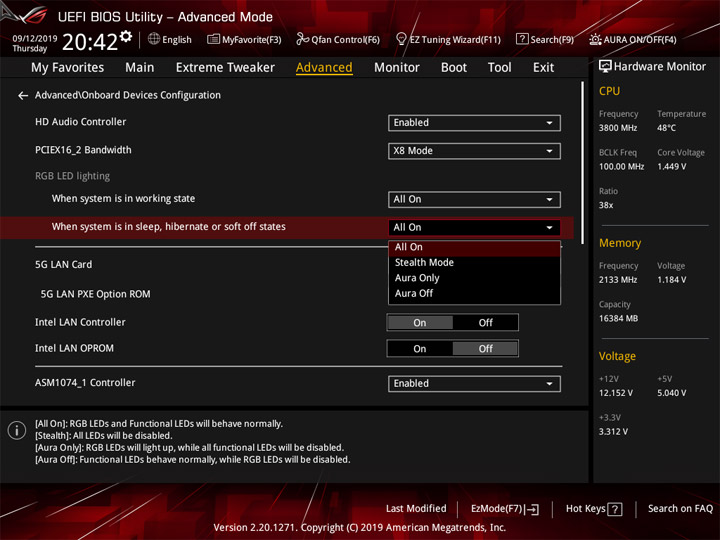Choose All On from dropdown list

474,248
